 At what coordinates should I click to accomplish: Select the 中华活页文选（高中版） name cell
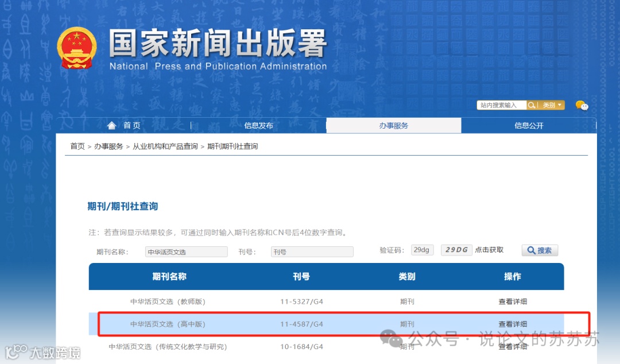click(168, 324)
